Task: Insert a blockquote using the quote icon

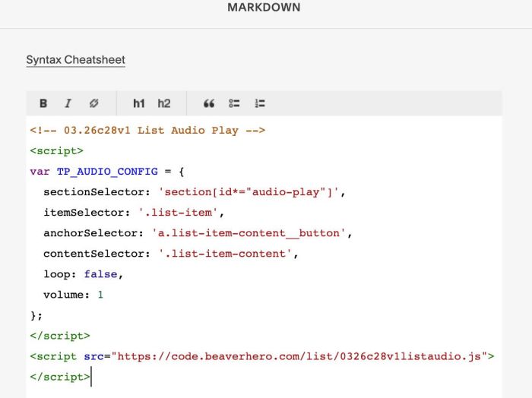Action: pyautogui.click(x=209, y=103)
